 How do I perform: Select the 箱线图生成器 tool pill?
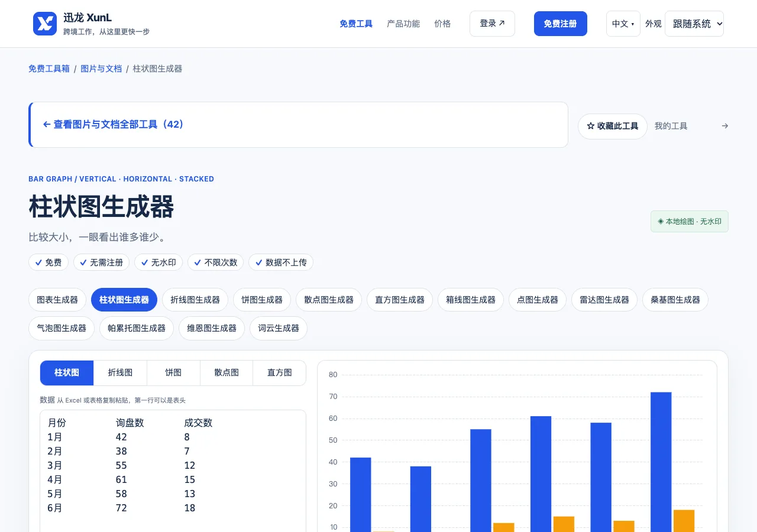pyautogui.click(x=471, y=300)
